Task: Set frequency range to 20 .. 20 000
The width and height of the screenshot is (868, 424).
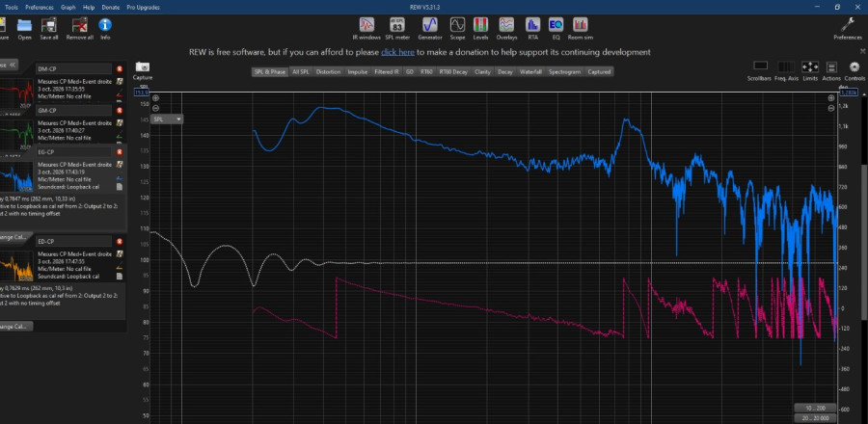Action: 816,418
